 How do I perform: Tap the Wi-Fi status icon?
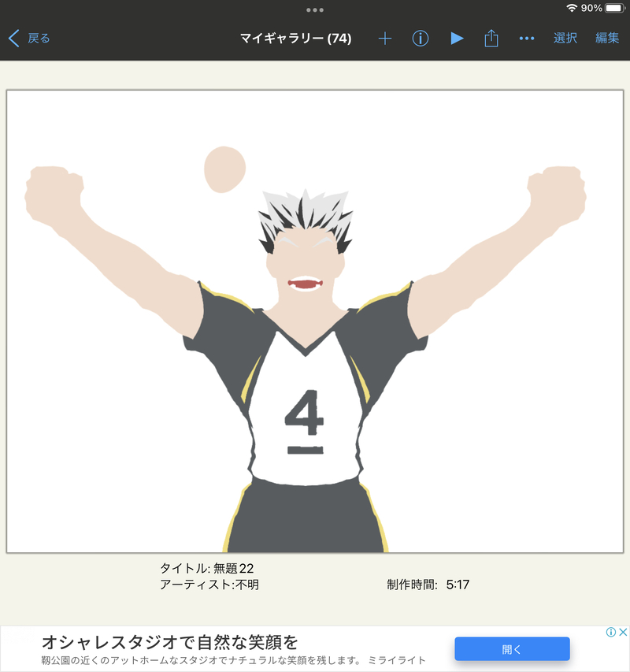[571, 8]
